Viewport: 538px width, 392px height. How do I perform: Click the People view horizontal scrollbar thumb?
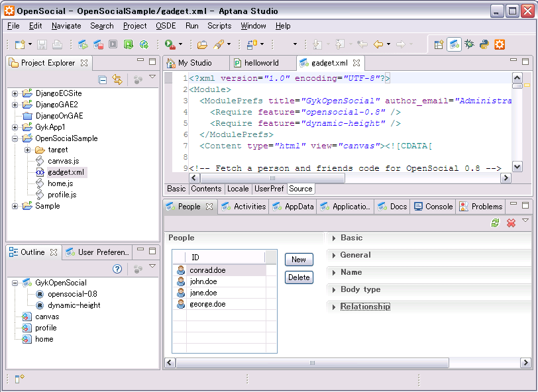(312, 363)
